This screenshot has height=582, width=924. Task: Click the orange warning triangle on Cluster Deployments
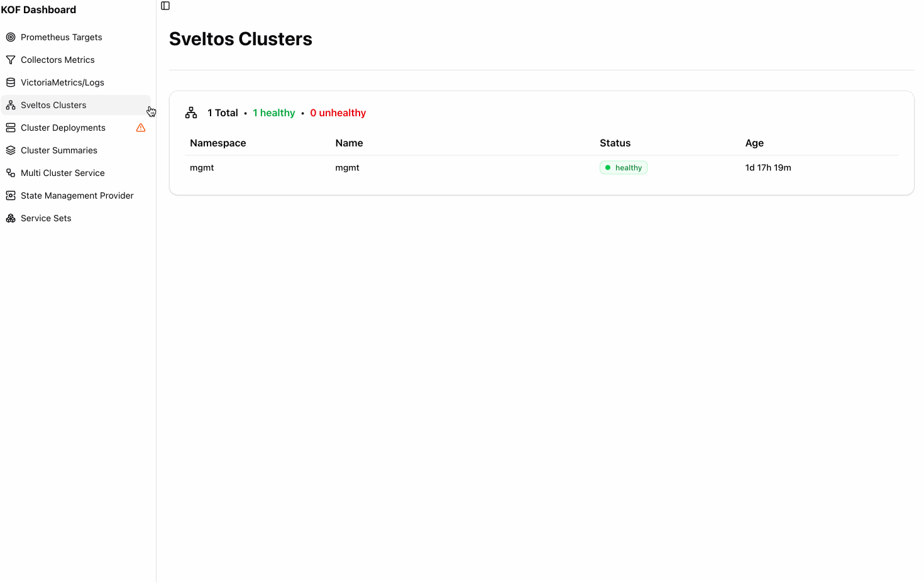click(x=141, y=127)
